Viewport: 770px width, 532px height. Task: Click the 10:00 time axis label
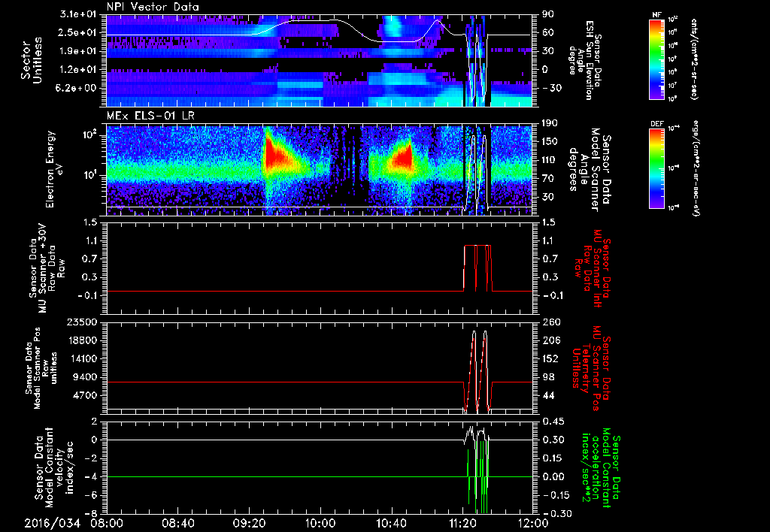320,523
